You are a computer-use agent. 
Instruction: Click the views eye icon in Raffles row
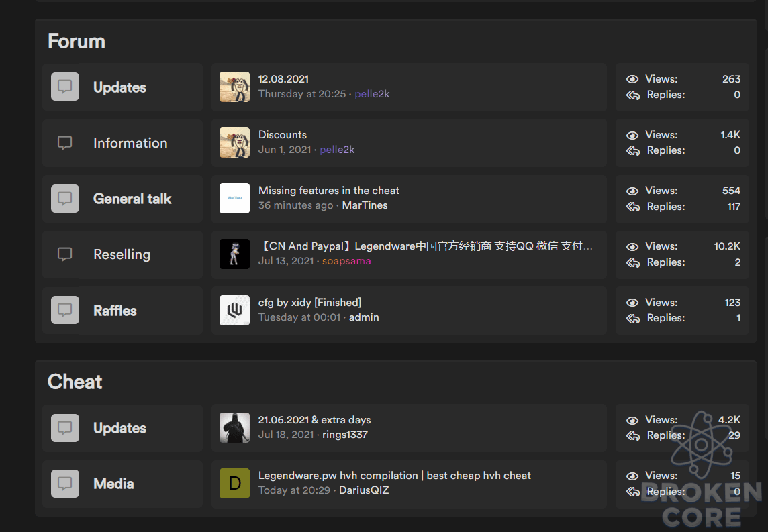pyautogui.click(x=632, y=303)
